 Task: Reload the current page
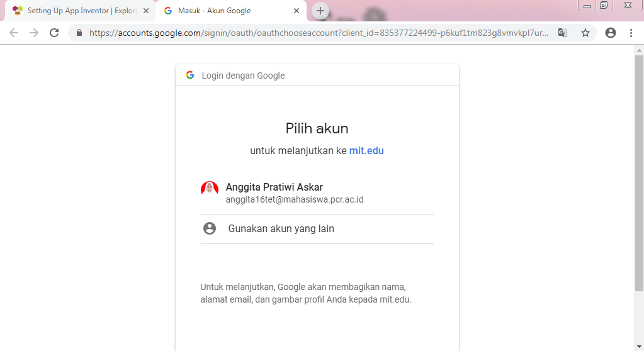54,33
